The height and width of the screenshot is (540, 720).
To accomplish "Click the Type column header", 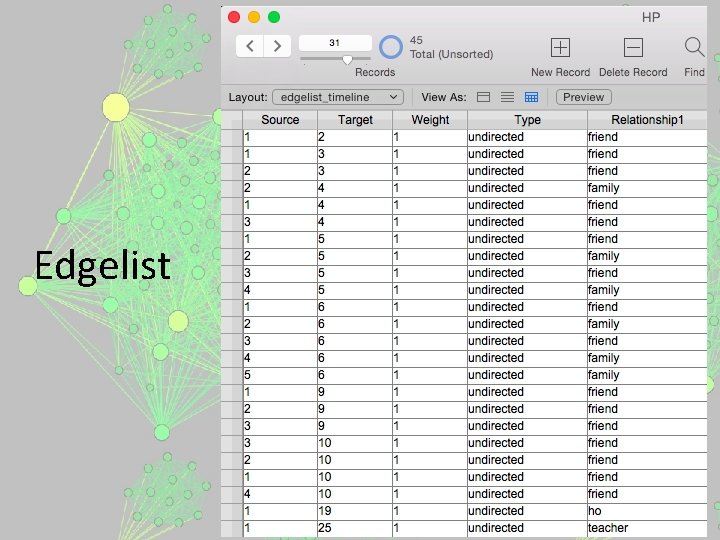I will click(x=527, y=120).
